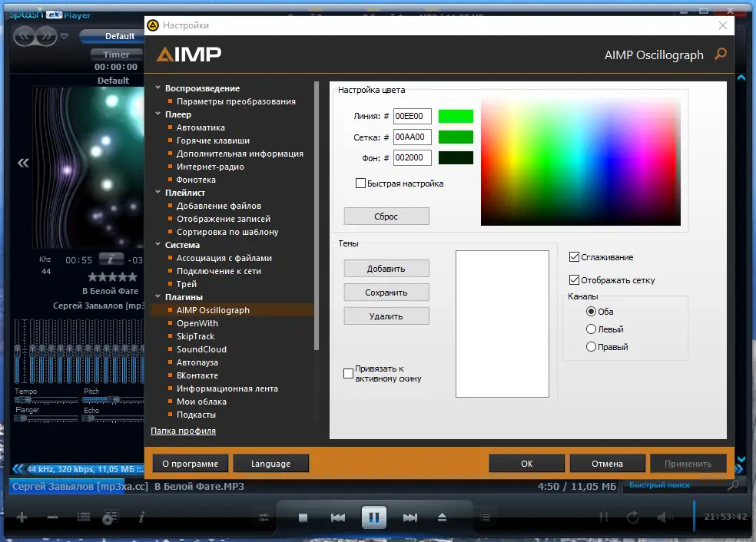Select the 'Правый' channel radio button
The width and height of the screenshot is (756, 542).
591,346
